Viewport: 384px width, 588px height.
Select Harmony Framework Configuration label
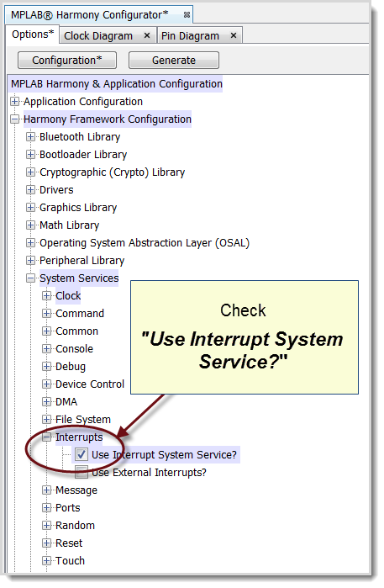pyautogui.click(x=108, y=119)
